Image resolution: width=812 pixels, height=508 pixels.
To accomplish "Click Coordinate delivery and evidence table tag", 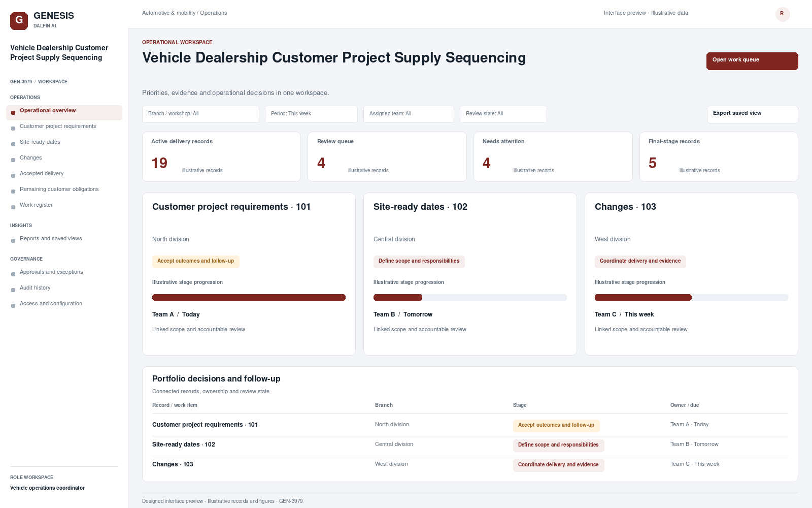I will tap(558, 465).
